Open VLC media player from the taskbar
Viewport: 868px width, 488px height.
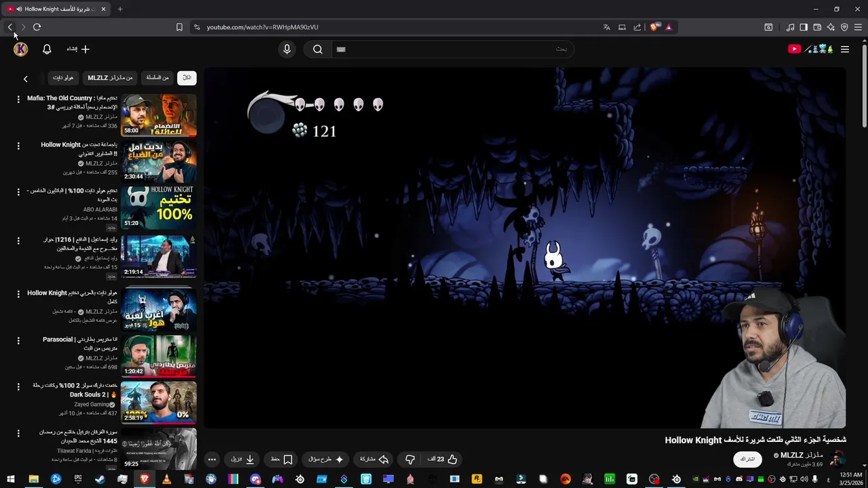point(166,479)
